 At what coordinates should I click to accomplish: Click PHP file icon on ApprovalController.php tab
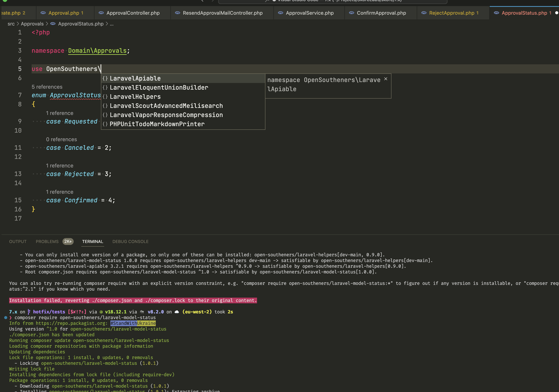point(101,13)
